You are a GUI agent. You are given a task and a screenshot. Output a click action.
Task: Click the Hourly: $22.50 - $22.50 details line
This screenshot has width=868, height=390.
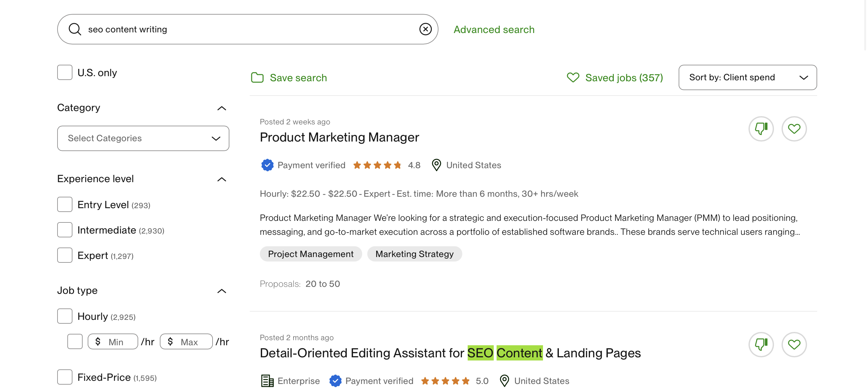(419, 194)
